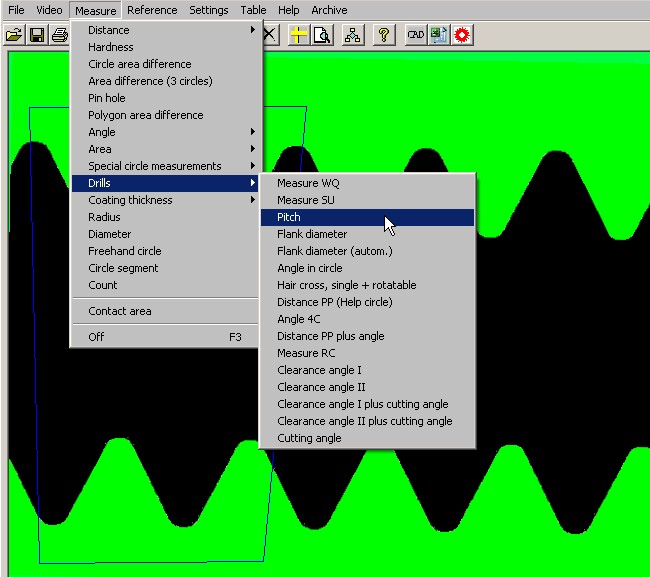Click the Print icon in toolbar

click(x=59, y=35)
